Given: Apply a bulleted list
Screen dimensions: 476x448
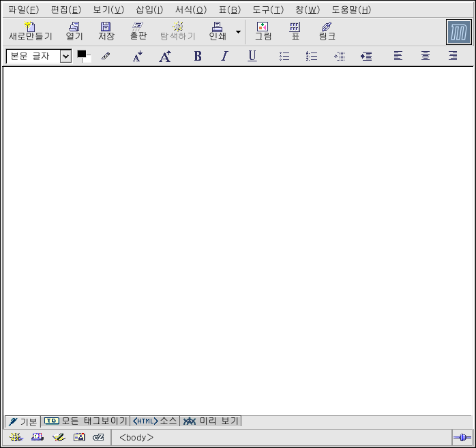Looking at the screenshot, I should [284, 57].
